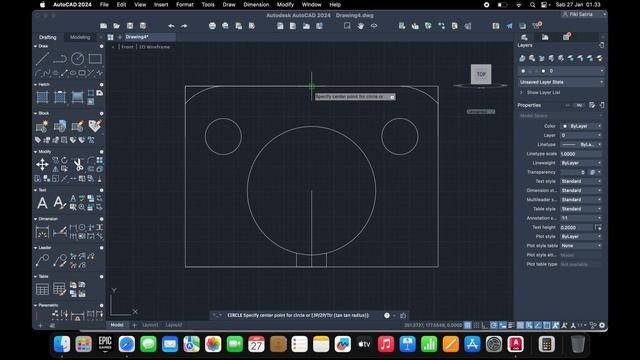Insert a Table with the Table tool
Screen dimensions: 640x360
42,289
